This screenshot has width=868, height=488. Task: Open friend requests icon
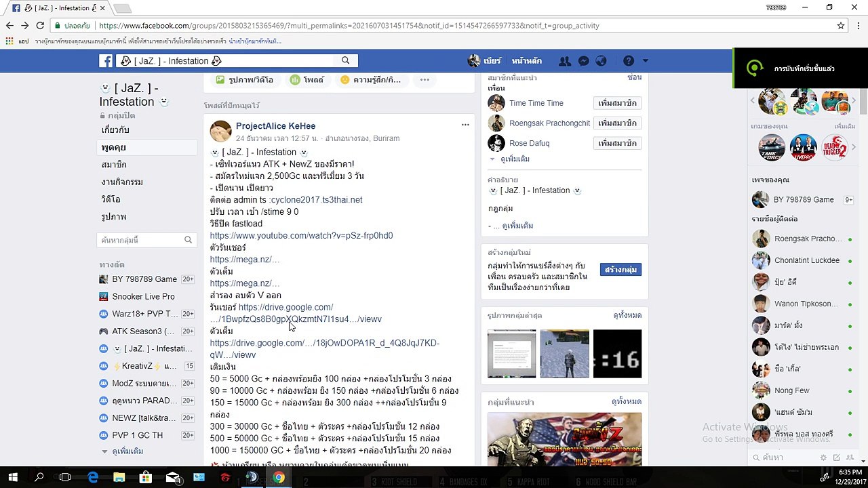coord(564,61)
